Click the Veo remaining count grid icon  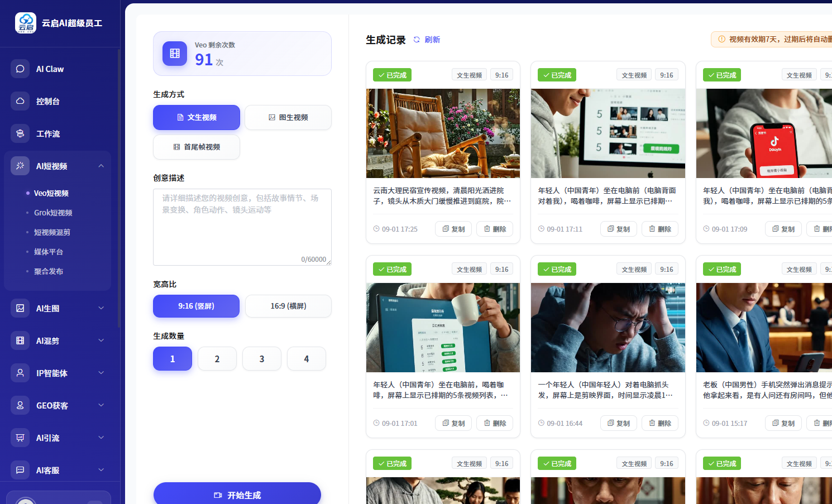175,54
